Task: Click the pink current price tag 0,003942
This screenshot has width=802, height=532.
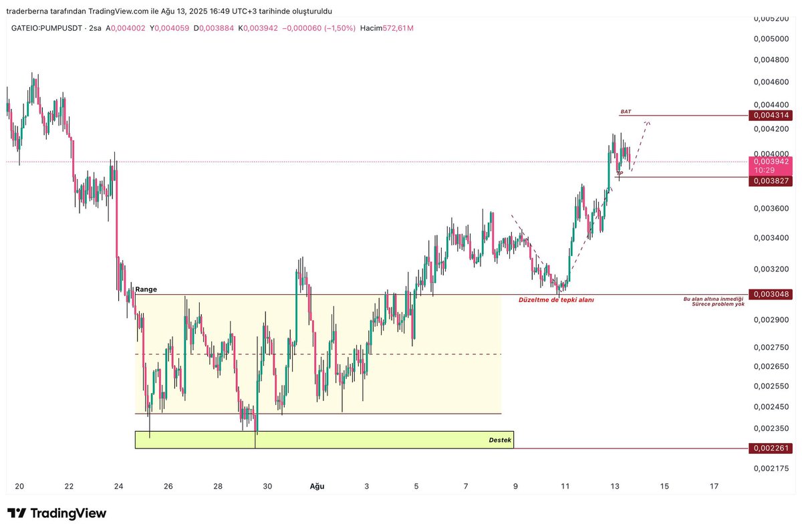Action: (x=771, y=162)
